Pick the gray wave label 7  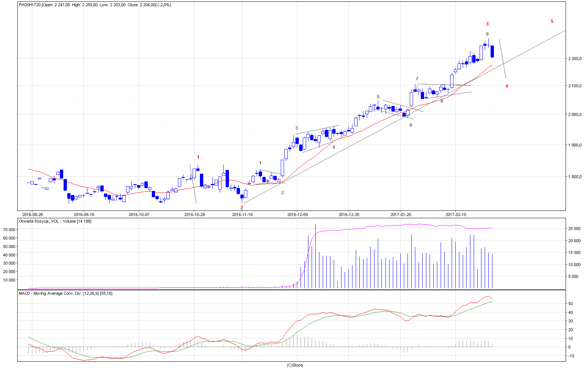(x=417, y=79)
